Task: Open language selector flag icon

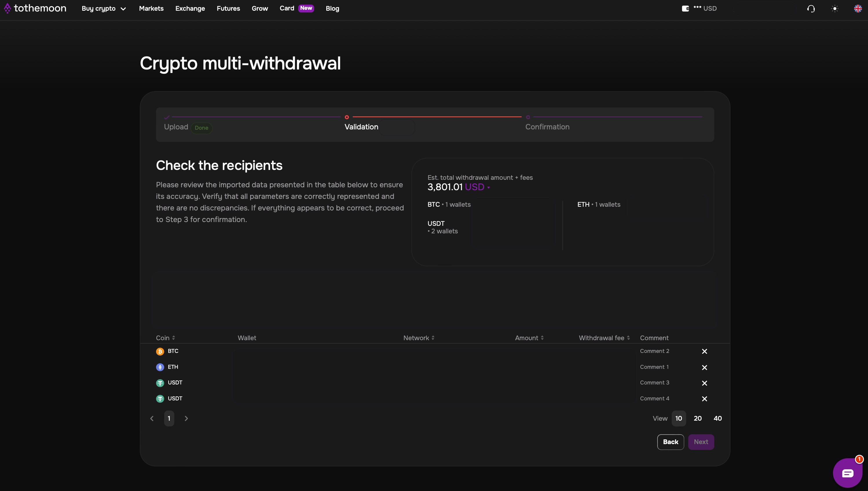Action: tap(858, 8)
